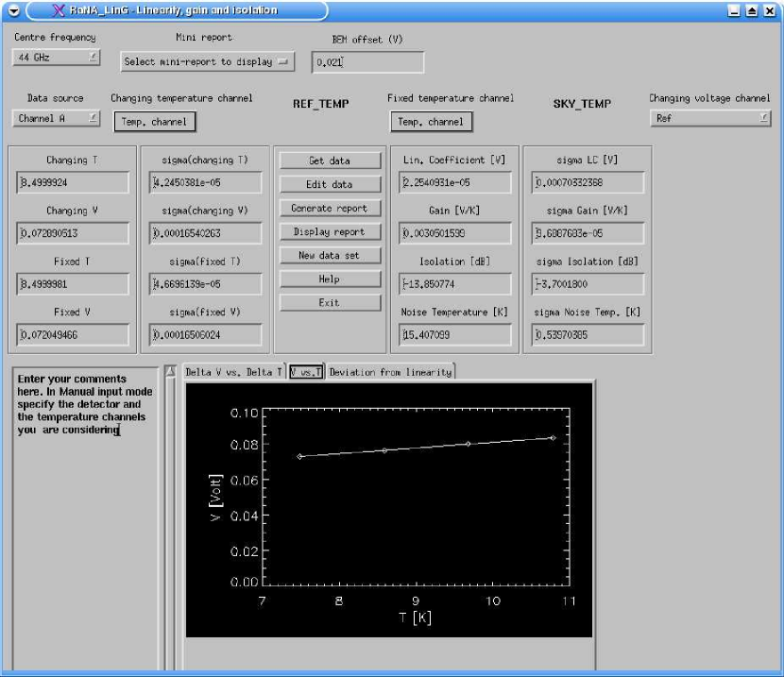This screenshot has height=677, width=784.
Task: Expand the mini-report selection dropdown
Action: click(207, 62)
